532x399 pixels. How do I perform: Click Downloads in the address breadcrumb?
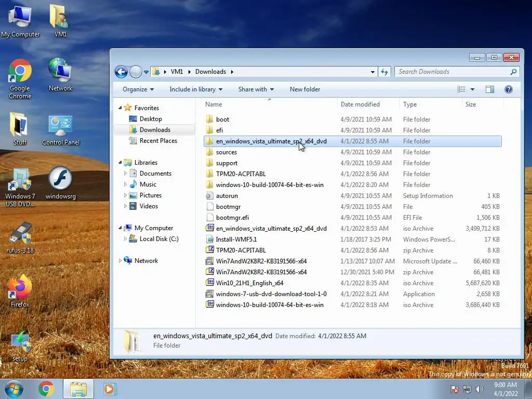click(210, 72)
